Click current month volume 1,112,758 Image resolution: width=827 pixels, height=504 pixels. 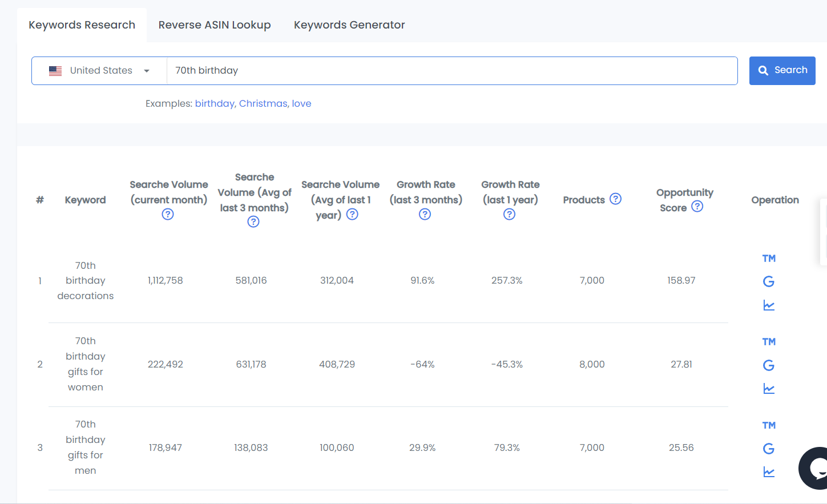(x=166, y=280)
